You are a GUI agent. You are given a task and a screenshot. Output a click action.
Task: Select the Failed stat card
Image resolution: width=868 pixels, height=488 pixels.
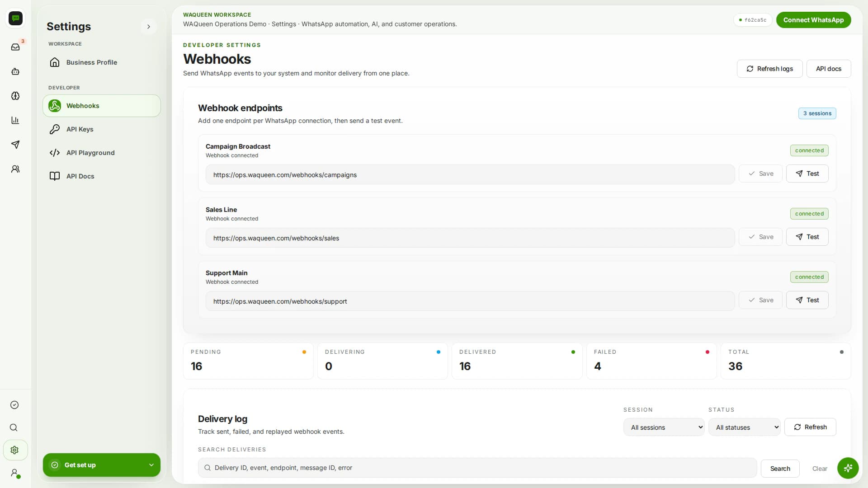click(x=651, y=361)
